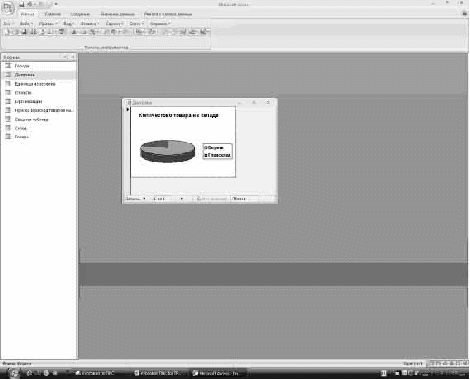Click the round Office button

pyautogui.click(x=8, y=8)
